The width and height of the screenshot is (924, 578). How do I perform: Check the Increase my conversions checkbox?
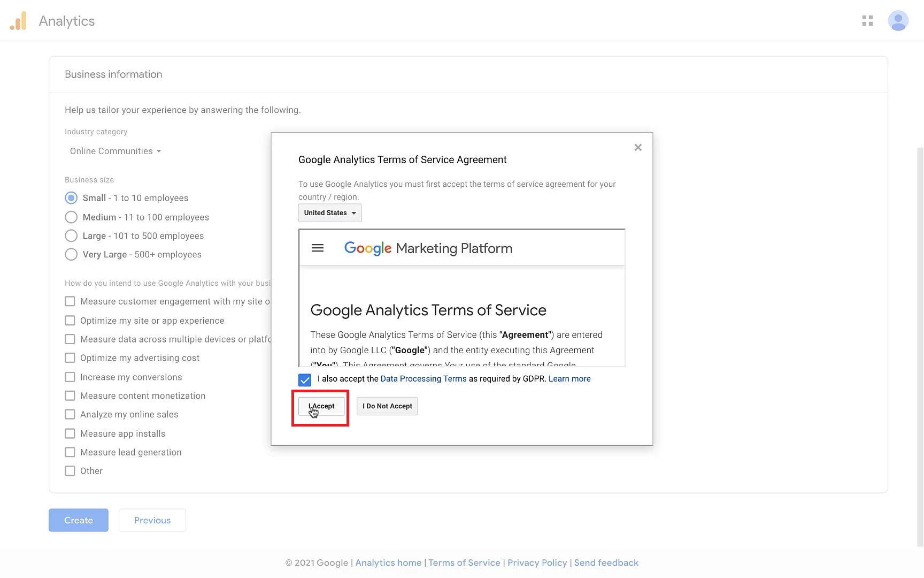[x=70, y=377]
